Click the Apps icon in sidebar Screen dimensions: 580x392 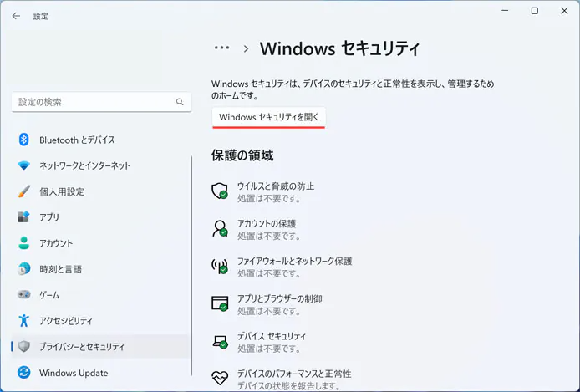(24, 217)
